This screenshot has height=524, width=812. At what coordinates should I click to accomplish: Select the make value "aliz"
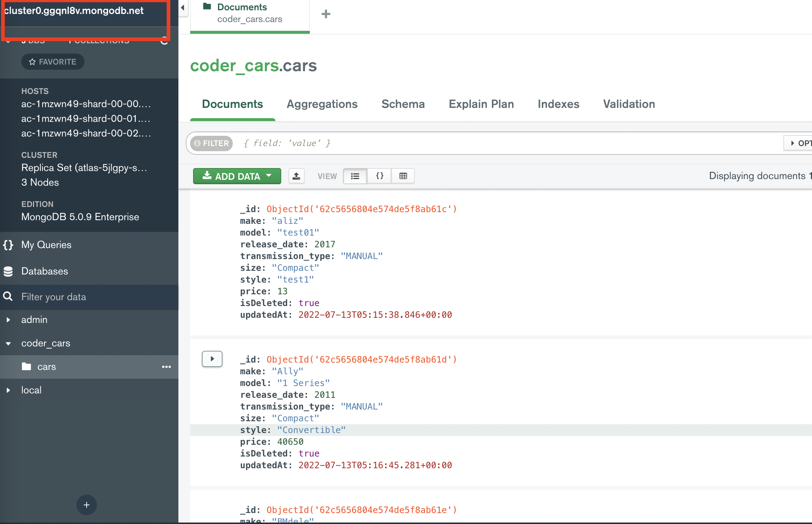coord(287,221)
